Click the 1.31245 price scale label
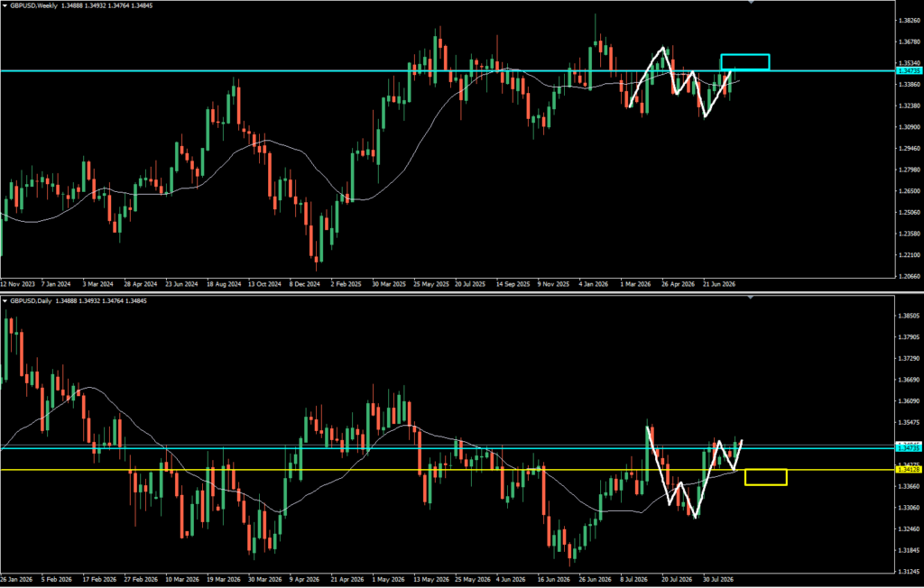This screenshot has height=588, width=924. [910, 572]
